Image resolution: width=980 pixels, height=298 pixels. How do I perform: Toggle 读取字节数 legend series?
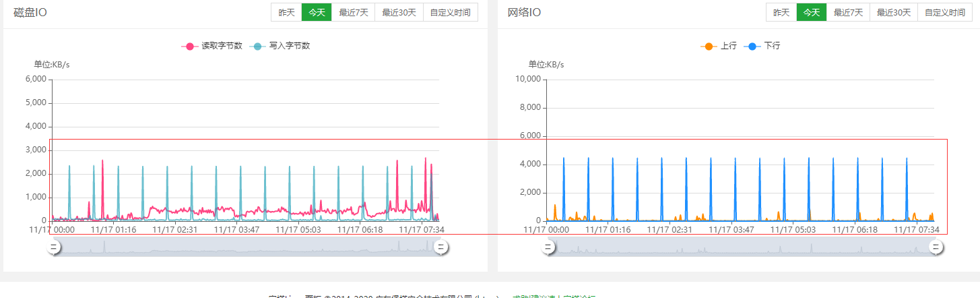(x=211, y=46)
